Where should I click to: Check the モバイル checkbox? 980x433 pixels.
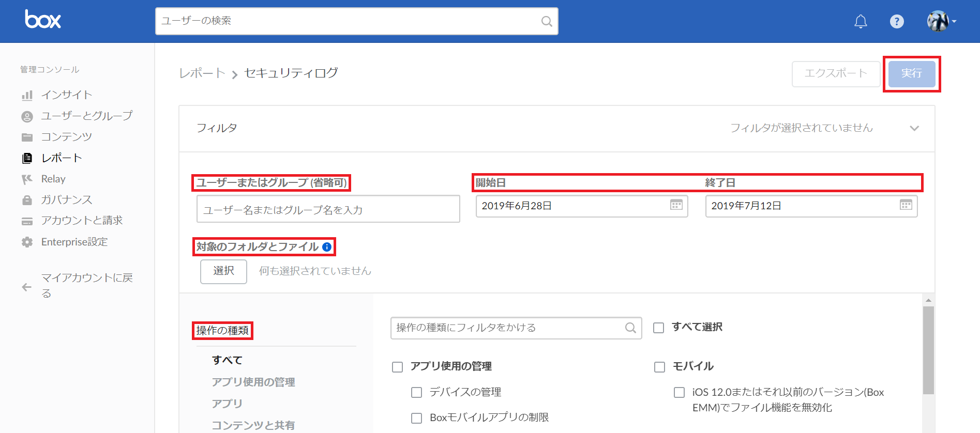659,367
